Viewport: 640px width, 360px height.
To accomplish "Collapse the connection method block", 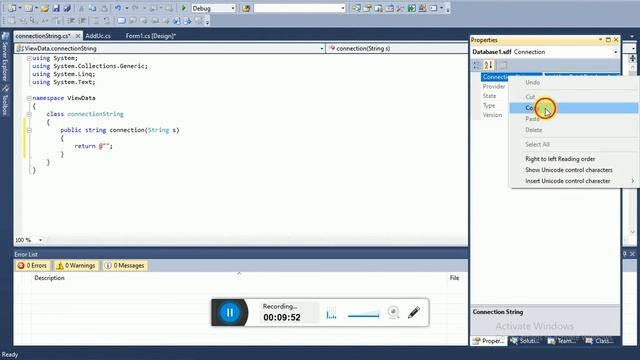I will [29, 130].
